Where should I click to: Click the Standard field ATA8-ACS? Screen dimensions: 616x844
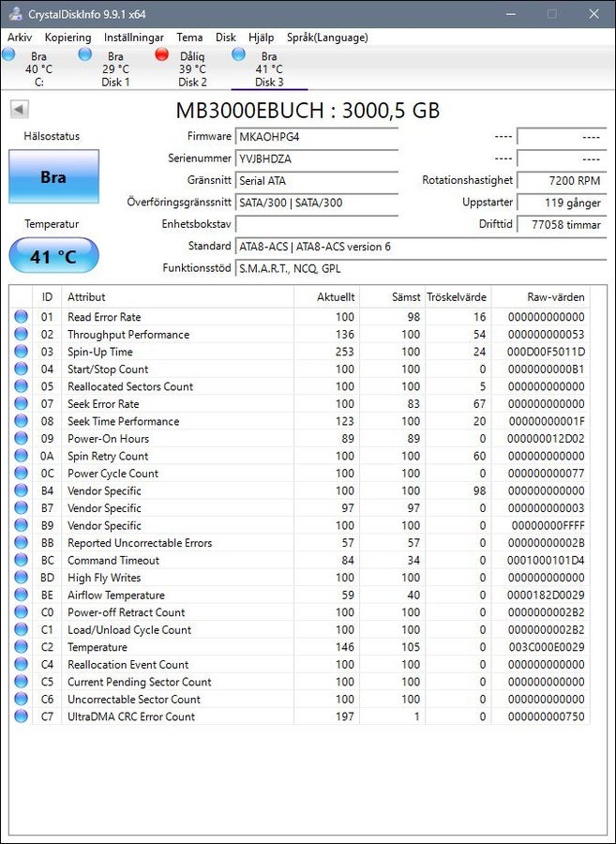[421, 247]
